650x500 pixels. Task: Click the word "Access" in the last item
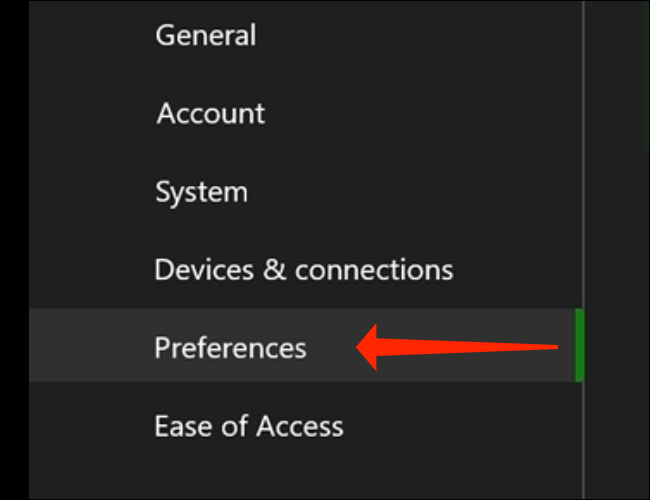pos(298,426)
